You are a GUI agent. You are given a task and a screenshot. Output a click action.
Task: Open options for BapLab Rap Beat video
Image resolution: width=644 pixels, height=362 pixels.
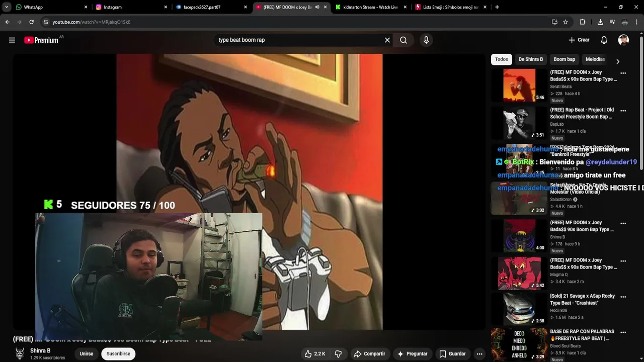click(623, 111)
